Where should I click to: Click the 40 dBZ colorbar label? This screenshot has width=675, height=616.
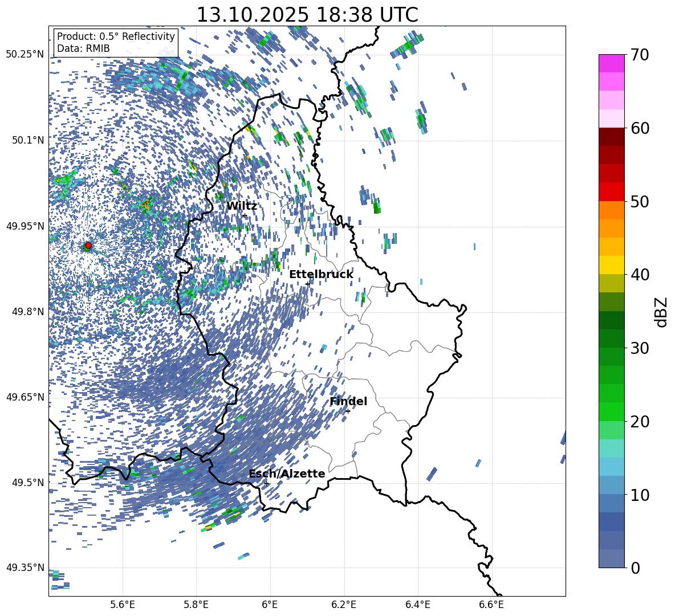640,275
